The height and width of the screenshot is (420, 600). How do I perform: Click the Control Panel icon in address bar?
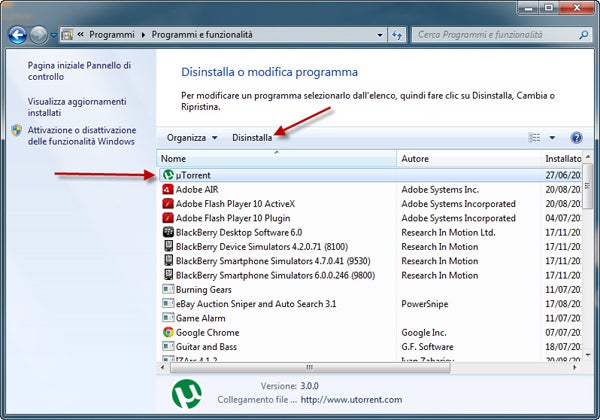pyautogui.click(x=67, y=35)
